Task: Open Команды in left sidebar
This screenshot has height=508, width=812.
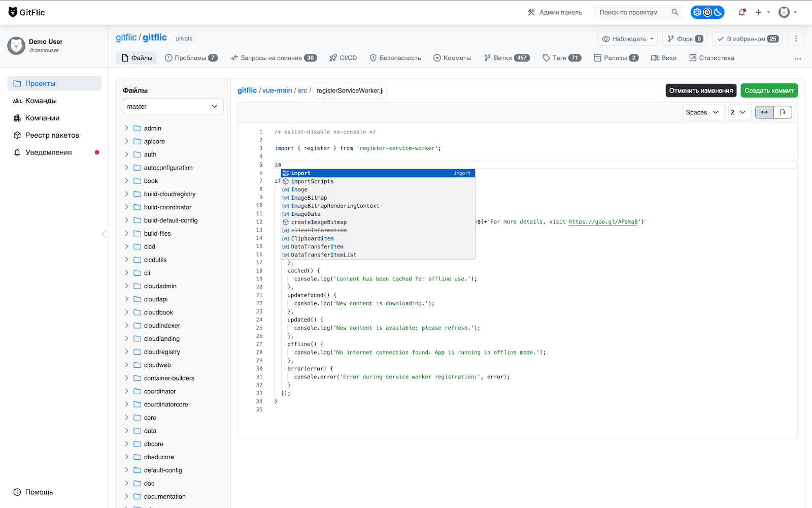Action: [54, 101]
